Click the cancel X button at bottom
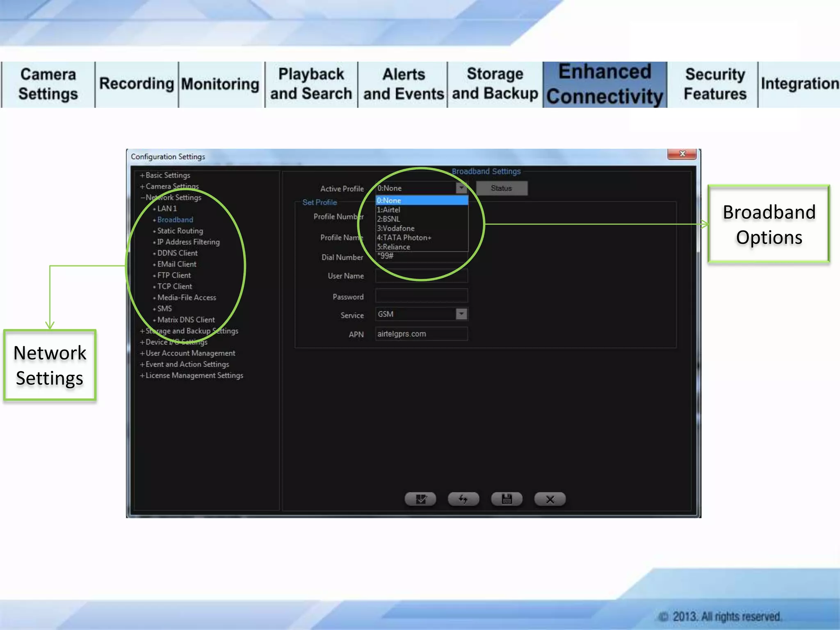840x630 pixels. pyautogui.click(x=550, y=499)
